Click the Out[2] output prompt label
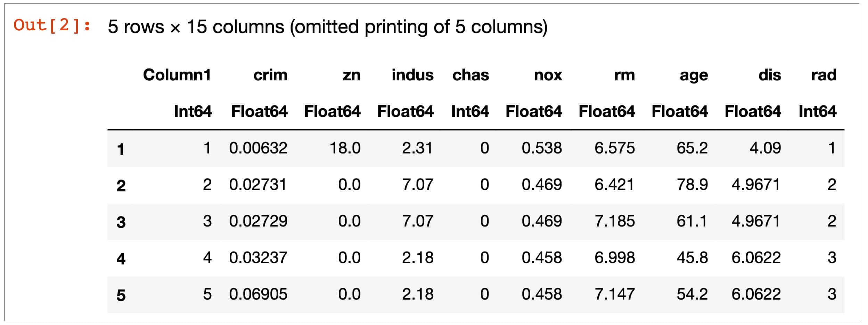 tap(52, 25)
